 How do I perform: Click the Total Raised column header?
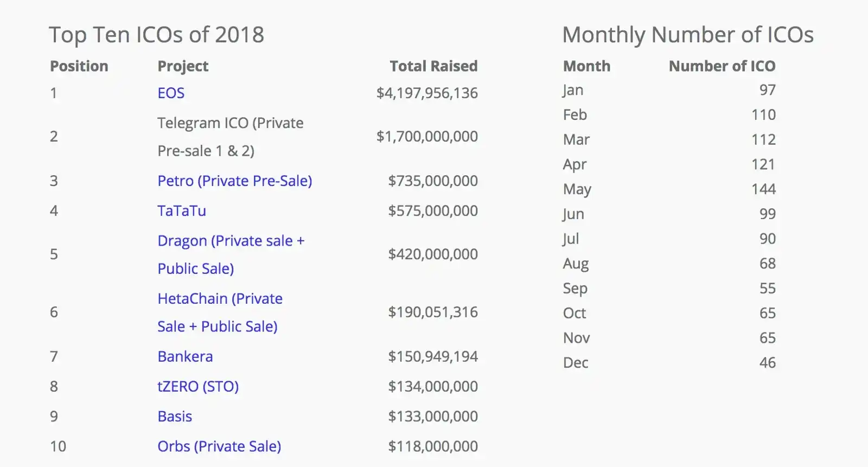point(433,66)
